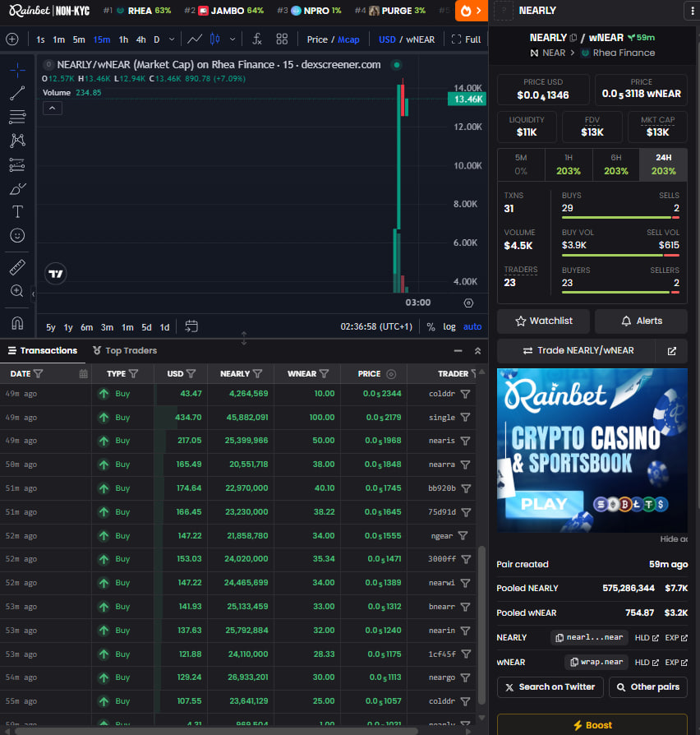
Task: Open Other pairs button
Action: coord(648,687)
